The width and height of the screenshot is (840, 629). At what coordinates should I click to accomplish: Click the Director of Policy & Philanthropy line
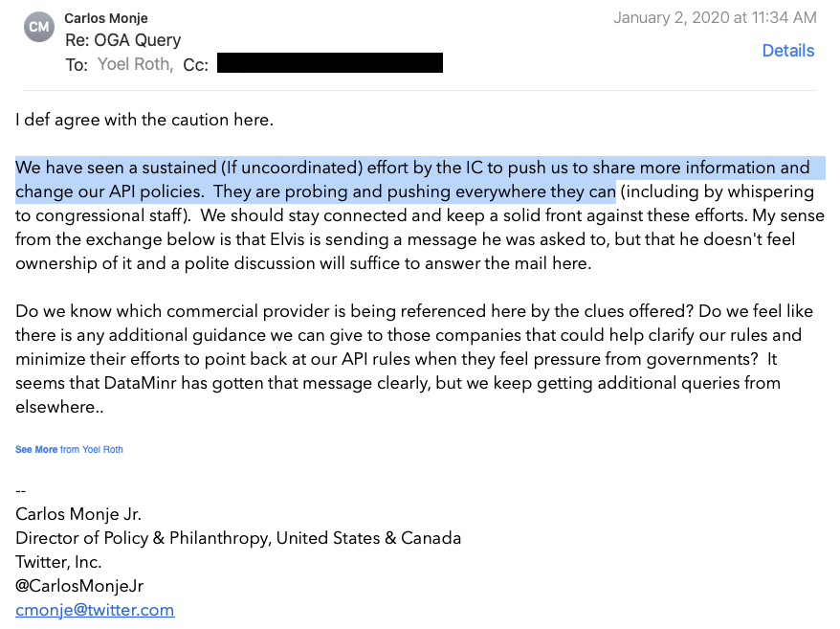click(238, 538)
